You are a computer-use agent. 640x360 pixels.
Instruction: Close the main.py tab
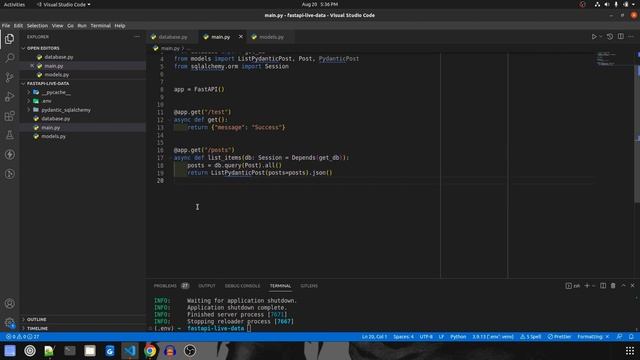(x=240, y=37)
